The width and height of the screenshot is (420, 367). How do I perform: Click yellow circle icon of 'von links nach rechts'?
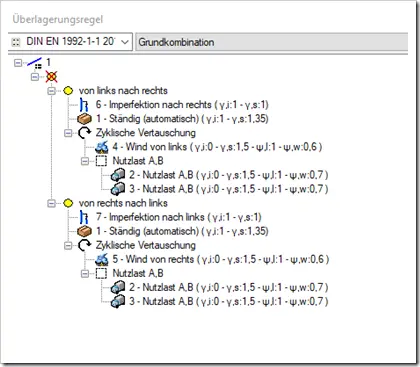pos(68,91)
